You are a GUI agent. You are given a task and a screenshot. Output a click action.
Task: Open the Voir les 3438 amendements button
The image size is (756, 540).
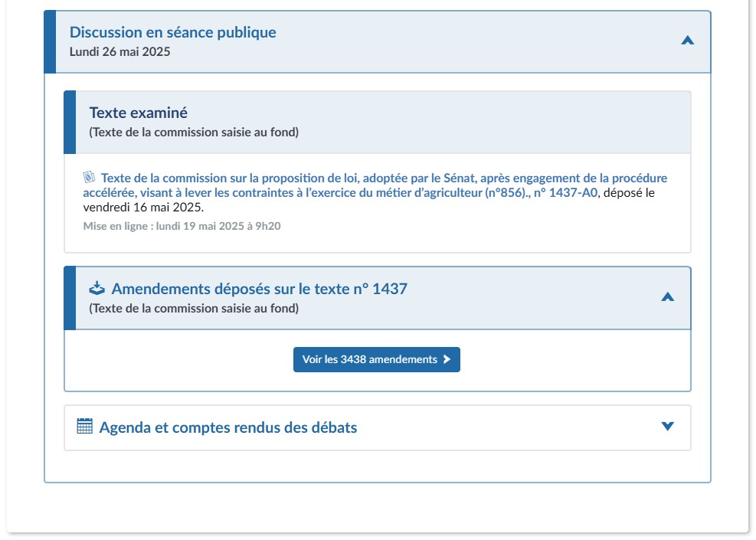click(x=377, y=359)
